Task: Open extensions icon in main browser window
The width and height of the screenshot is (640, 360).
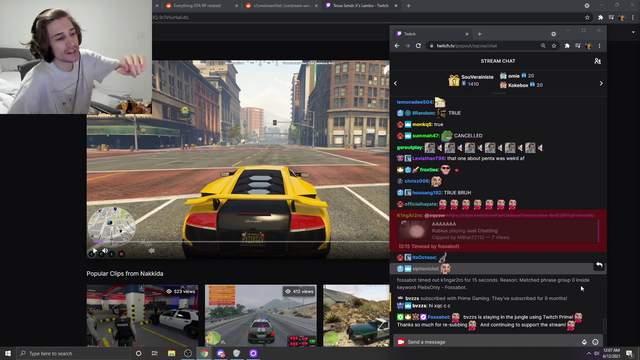Action: tap(600, 18)
